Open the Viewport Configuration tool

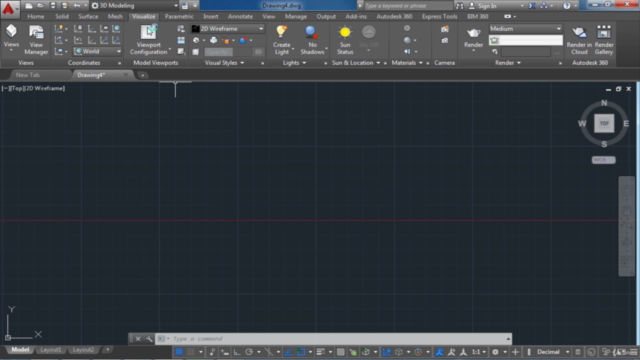click(149, 39)
